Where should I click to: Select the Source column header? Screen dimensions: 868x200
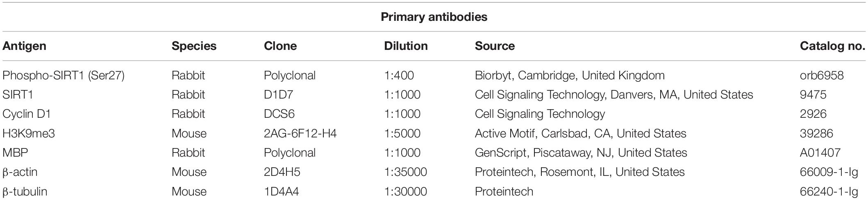(x=495, y=46)
